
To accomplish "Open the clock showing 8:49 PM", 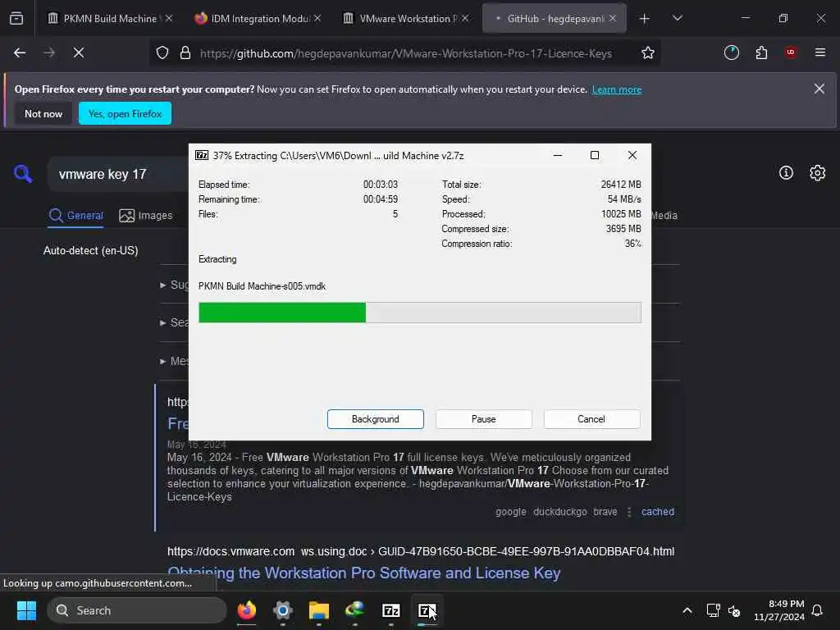I will coord(779,610).
